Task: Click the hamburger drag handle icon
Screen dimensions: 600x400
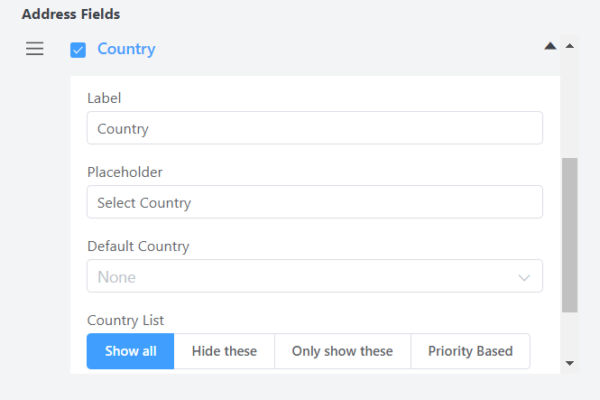Action: 35,49
